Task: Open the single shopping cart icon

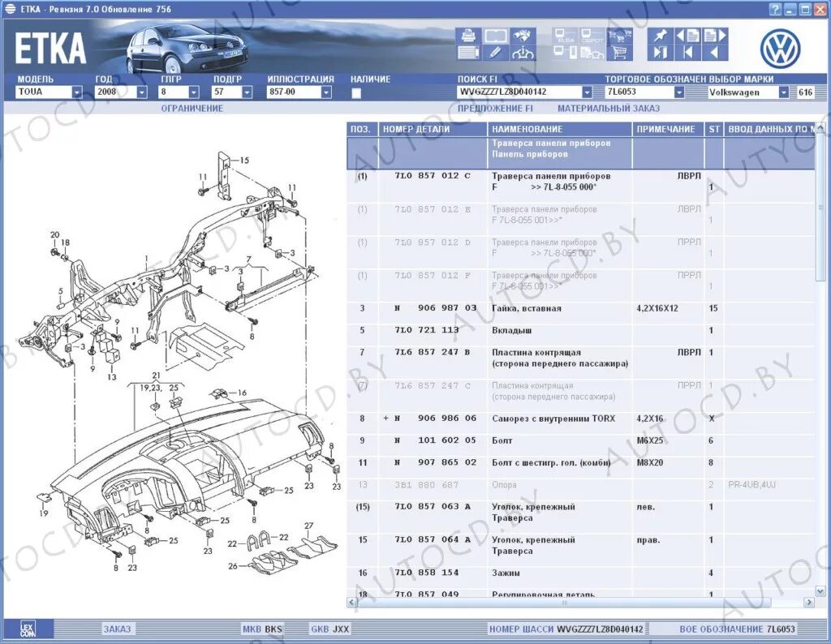Action: [x=619, y=53]
